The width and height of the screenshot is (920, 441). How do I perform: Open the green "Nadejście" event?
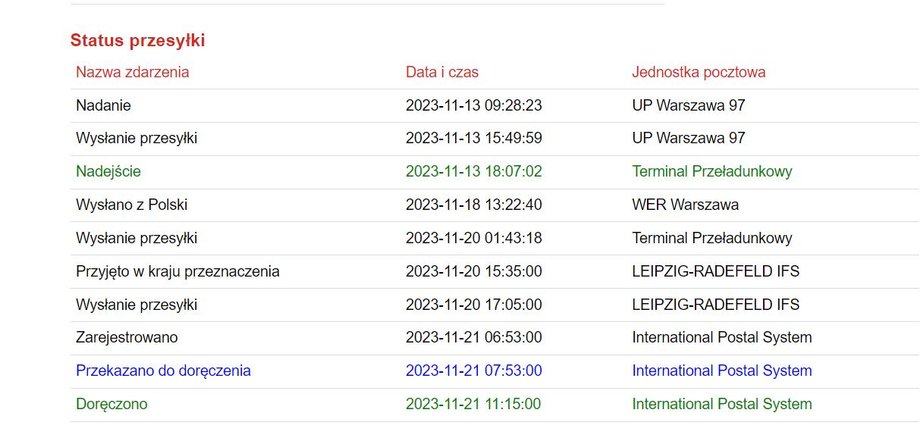pyautogui.click(x=109, y=171)
